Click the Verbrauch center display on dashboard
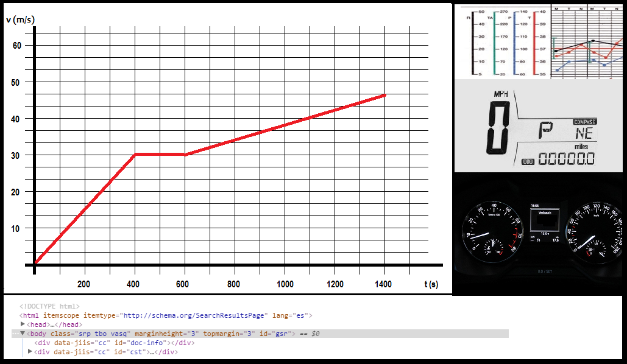Viewport: 627px width, 364px height. coord(544,220)
